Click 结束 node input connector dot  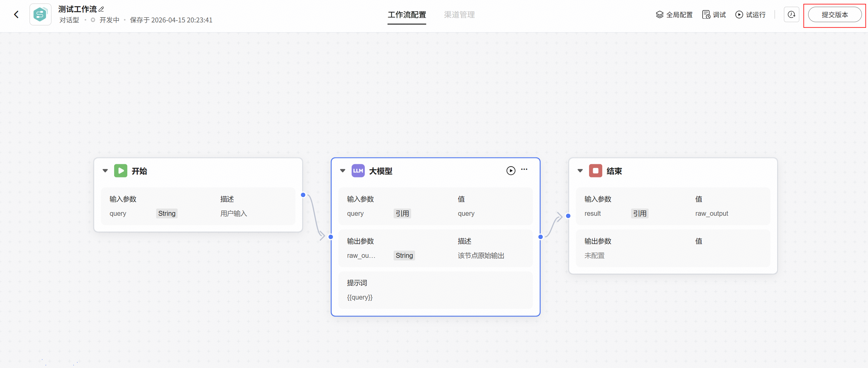568,216
